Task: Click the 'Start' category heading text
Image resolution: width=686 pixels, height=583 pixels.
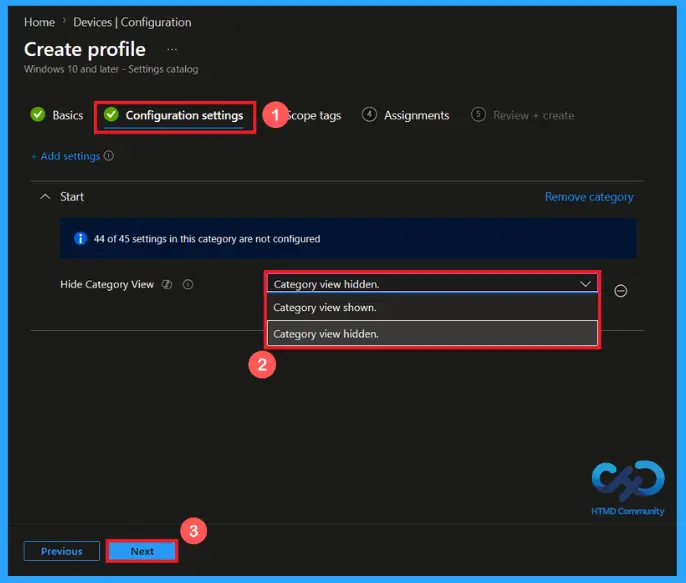Action: tap(72, 197)
